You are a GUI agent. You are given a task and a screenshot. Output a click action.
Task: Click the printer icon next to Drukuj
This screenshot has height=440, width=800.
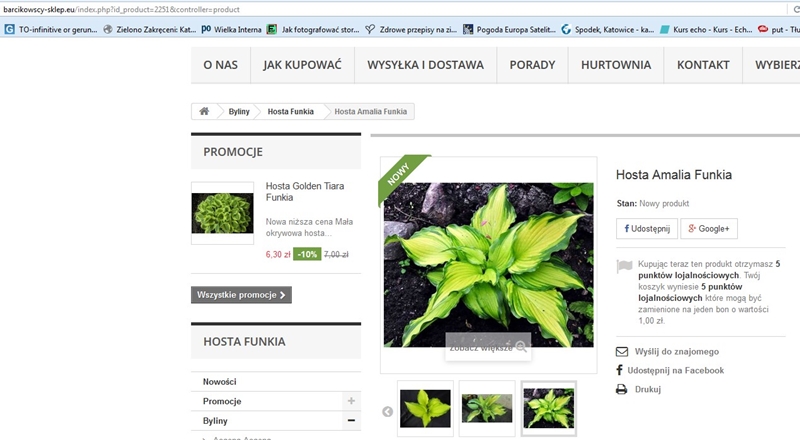coord(621,390)
